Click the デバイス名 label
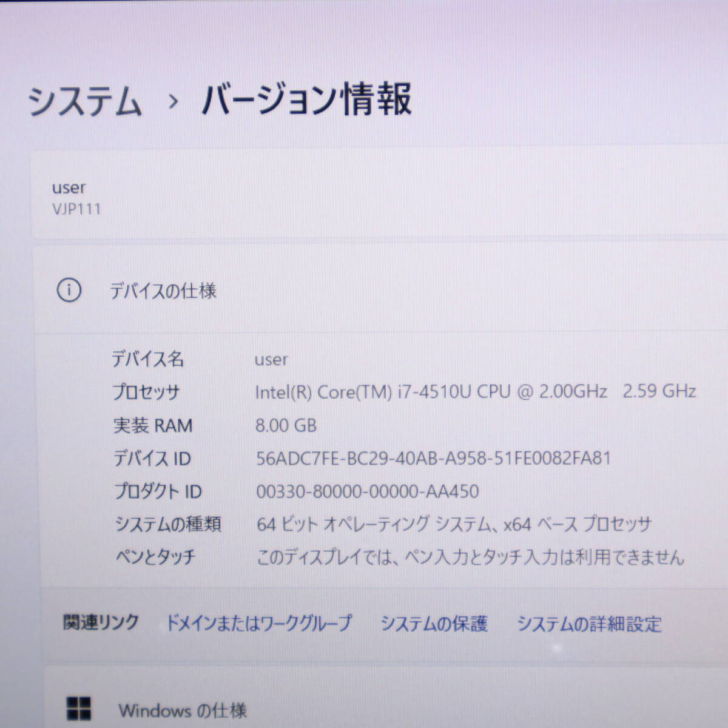 [x=148, y=359]
